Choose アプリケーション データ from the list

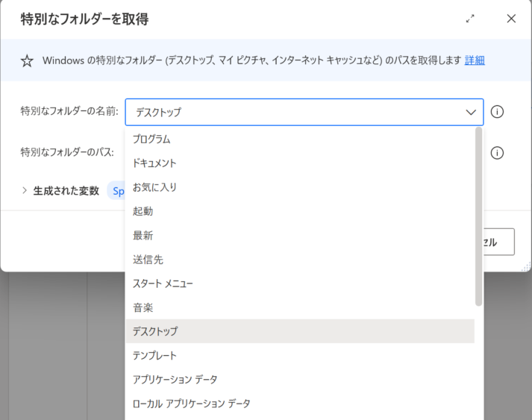300,379
